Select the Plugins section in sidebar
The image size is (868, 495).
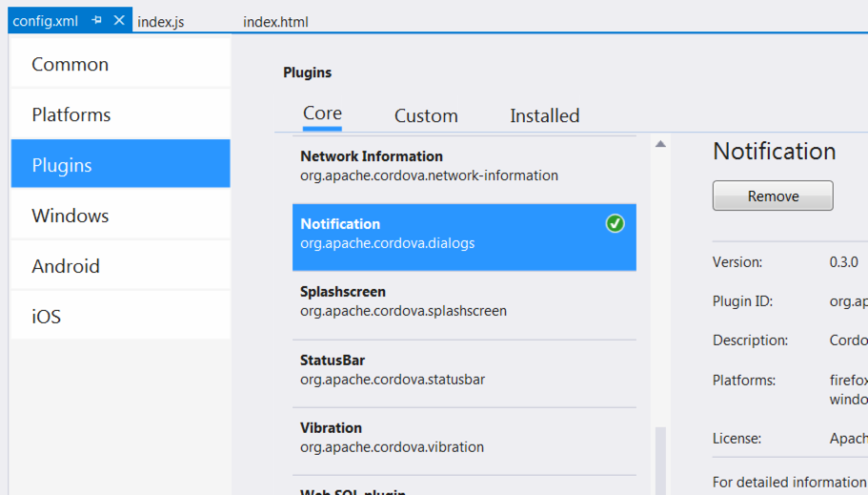point(121,164)
